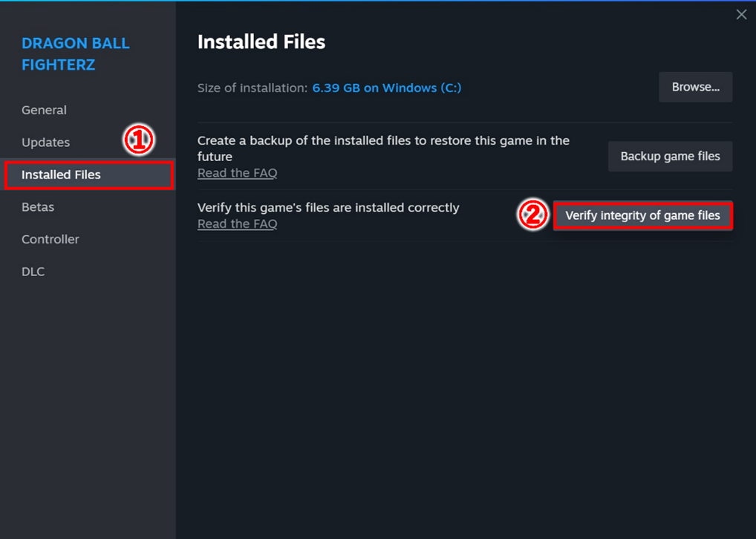This screenshot has height=539, width=756.
Task: Click the Installed Files page heading
Action: [261, 42]
